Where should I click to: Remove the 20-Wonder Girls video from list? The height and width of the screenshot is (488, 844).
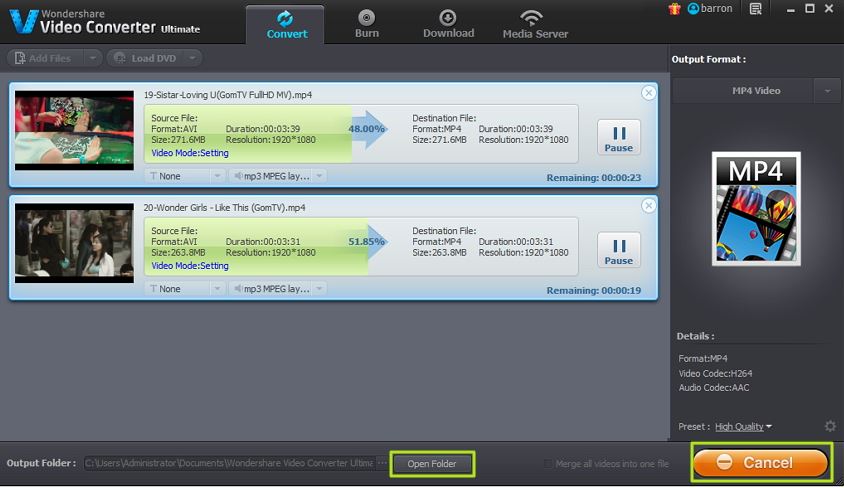pyautogui.click(x=649, y=206)
